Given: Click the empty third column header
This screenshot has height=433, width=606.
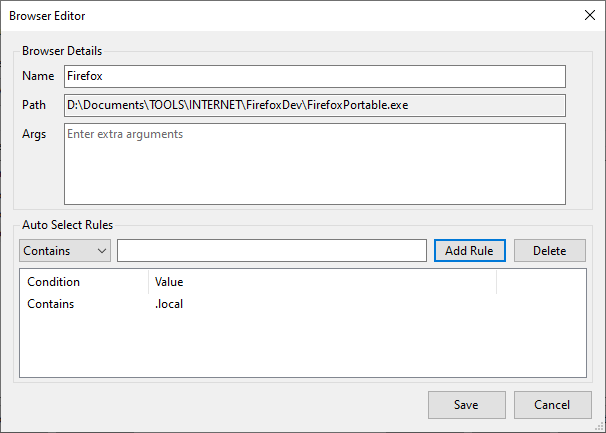Looking at the screenshot, I should coord(542,282).
